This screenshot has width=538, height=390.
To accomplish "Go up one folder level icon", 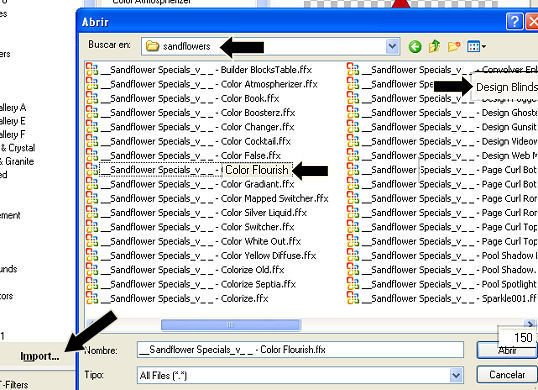I will pos(434,46).
